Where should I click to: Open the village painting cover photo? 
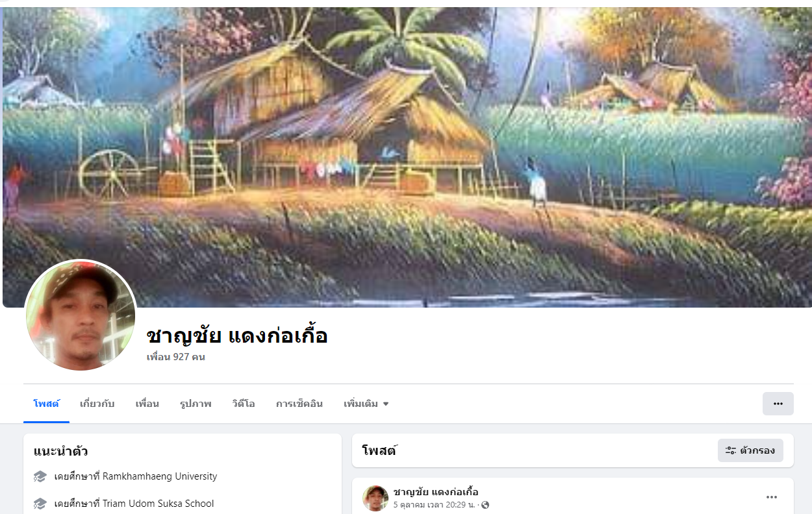tap(407, 157)
